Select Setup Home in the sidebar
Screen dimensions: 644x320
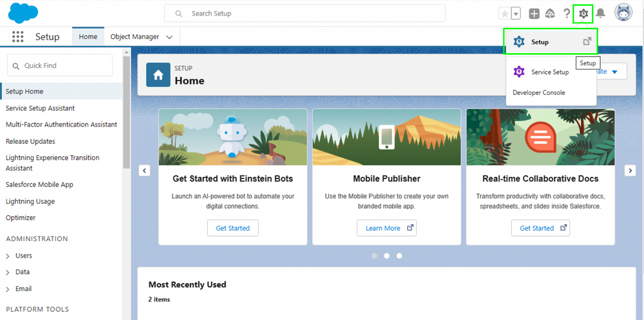coord(62,91)
